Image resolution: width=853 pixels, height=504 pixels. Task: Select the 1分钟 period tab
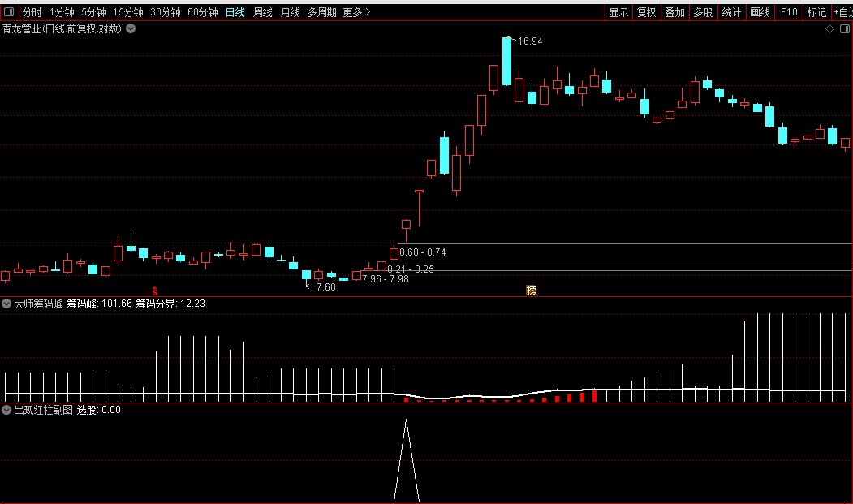point(62,12)
